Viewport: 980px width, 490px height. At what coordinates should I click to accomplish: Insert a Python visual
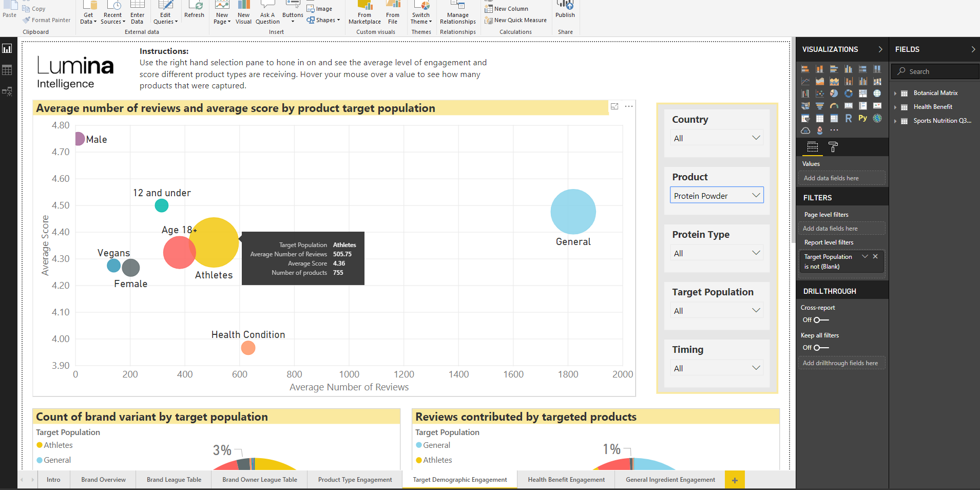863,118
